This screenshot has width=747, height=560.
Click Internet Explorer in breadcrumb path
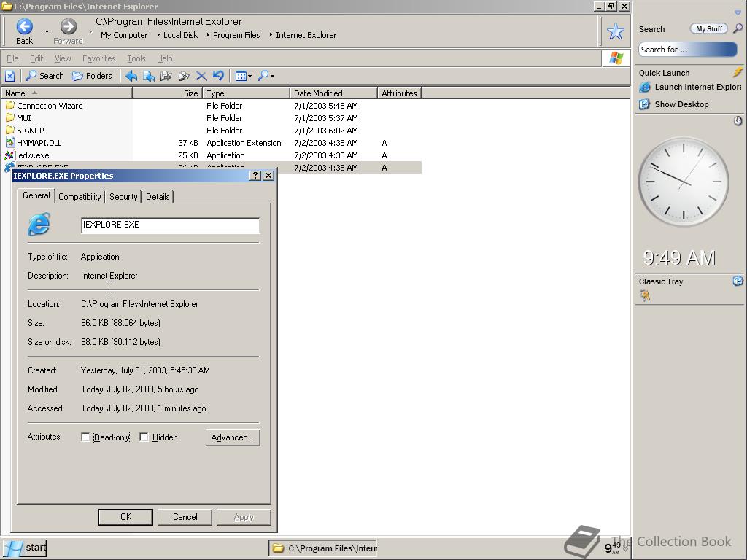click(x=306, y=35)
